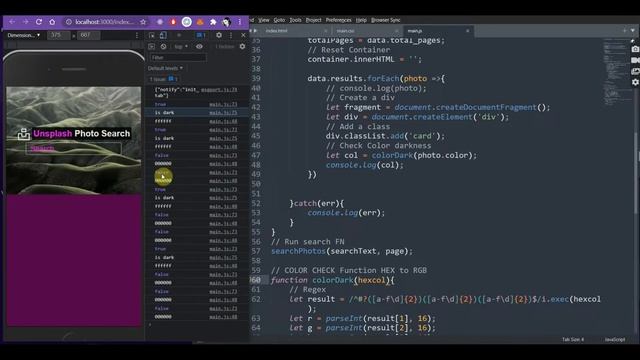Open the View menu in Sublime Text

coord(264,20)
